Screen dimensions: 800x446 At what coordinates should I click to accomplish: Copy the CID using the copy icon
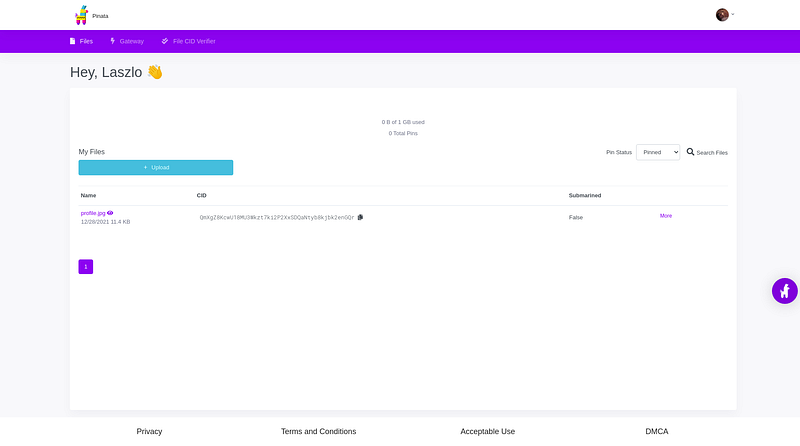click(360, 217)
